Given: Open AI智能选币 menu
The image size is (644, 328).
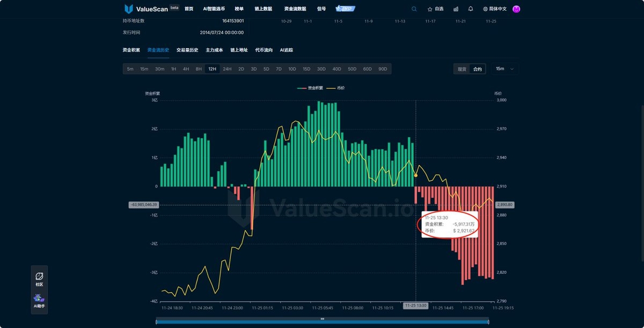Looking at the screenshot, I should point(214,9).
